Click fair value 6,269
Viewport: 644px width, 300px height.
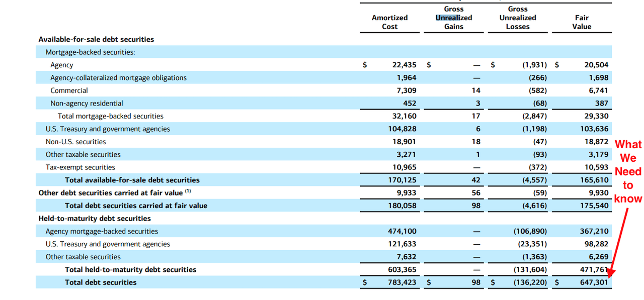coord(599,257)
